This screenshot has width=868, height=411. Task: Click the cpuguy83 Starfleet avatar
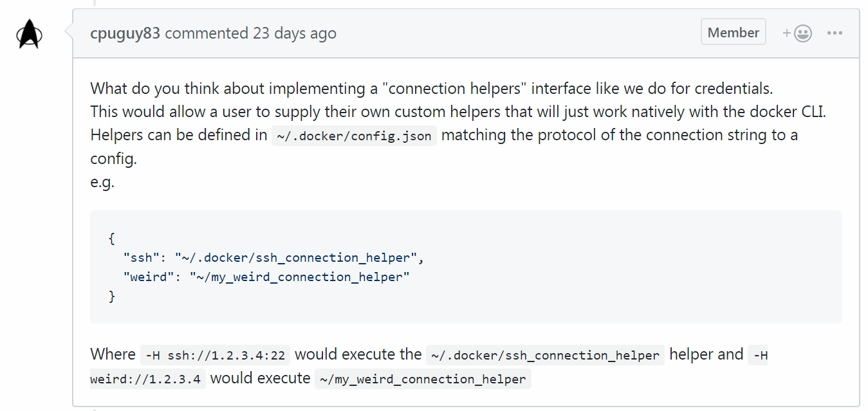point(29,33)
